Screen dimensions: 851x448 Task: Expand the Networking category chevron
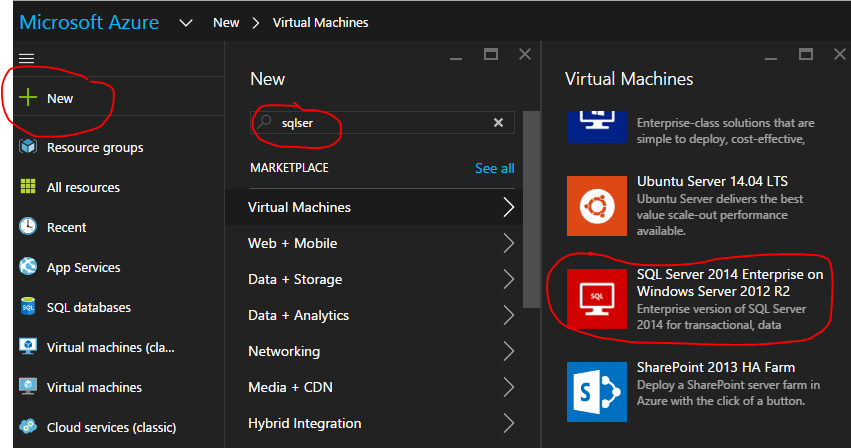click(509, 351)
